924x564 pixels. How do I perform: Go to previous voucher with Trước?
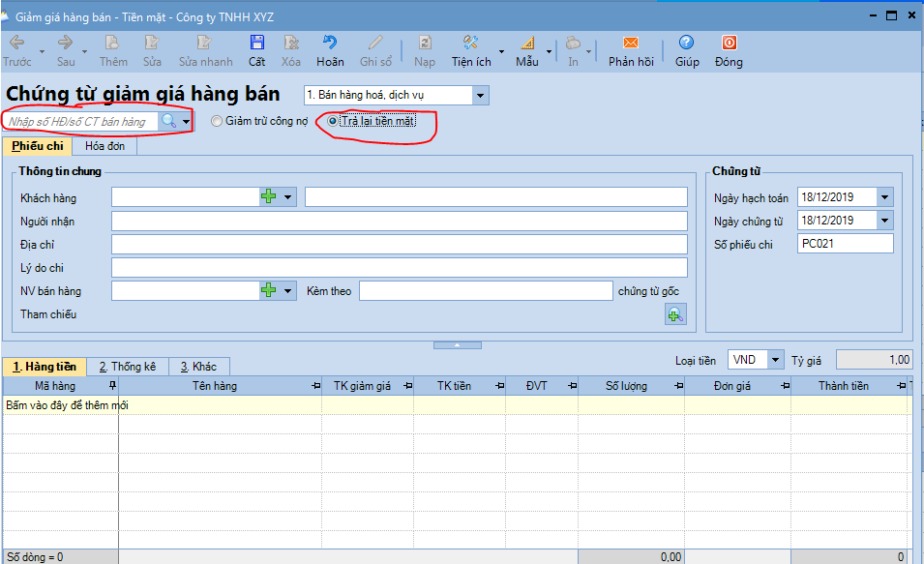[x=17, y=50]
